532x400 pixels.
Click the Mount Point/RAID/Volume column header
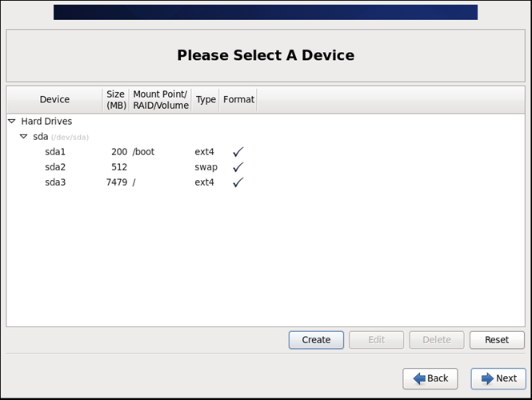point(161,99)
